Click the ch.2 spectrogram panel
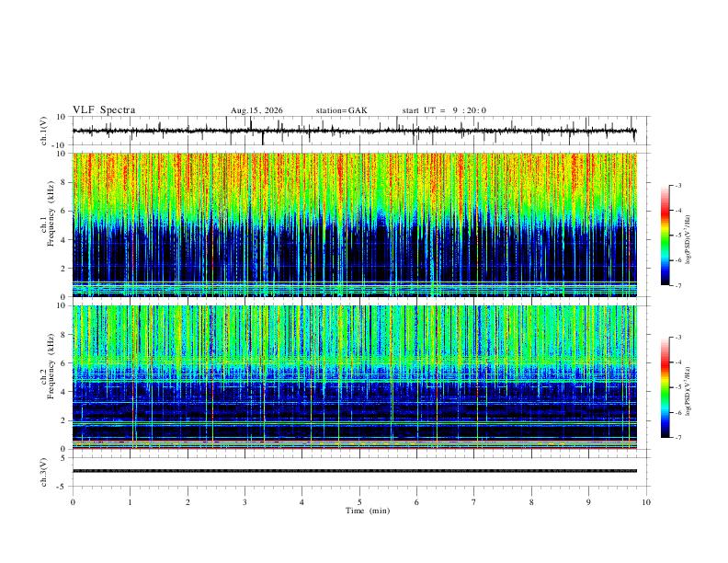Viewport: 728px width, 563px height. coord(354,377)
